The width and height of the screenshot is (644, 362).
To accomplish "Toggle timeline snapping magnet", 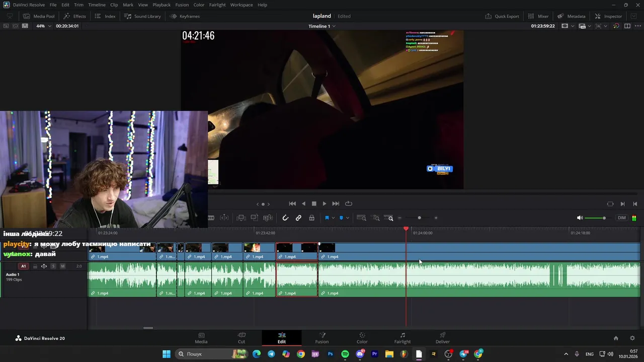I will [285, 218].
